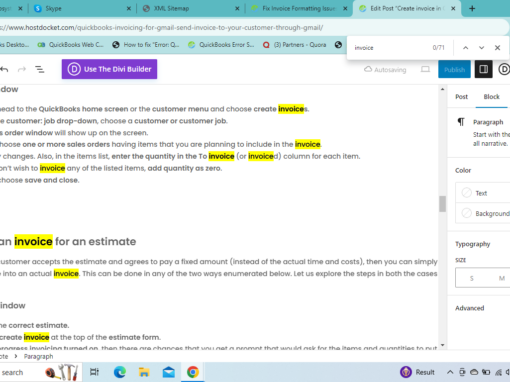
Task: Show hidden system tray icons chevron
Action: coord(450,372)
